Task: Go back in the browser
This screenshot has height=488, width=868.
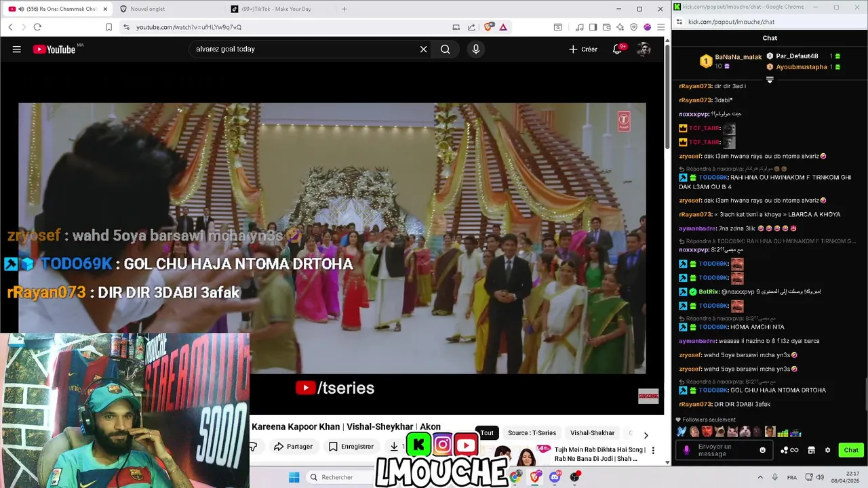Action: [10, 27]
